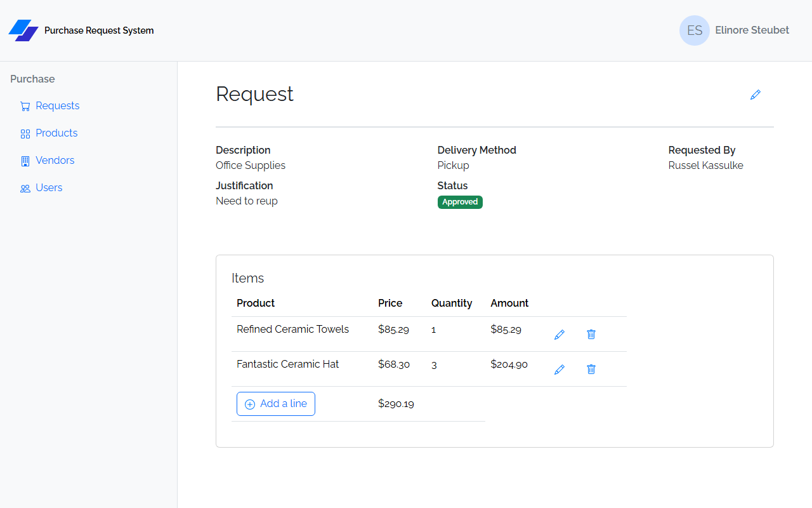This screenshot has height=508, width=812.
Task: Click the Vendors building icon
Action: (x=25, y=161)
